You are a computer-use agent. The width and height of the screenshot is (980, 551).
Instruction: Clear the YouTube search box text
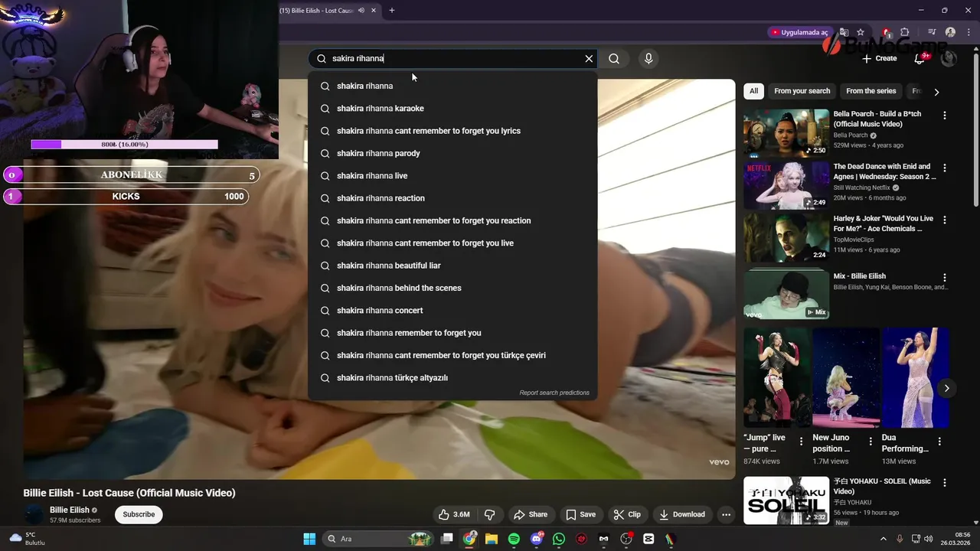tap(589, 58)
